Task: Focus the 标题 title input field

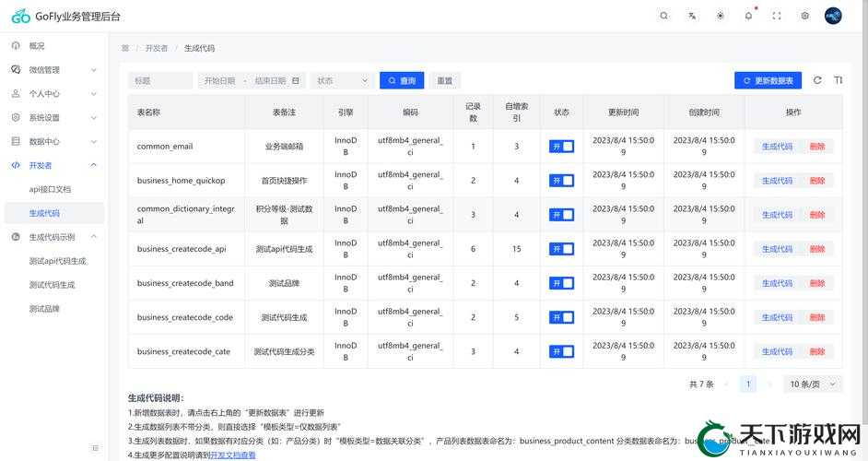Action: [160, 80]
